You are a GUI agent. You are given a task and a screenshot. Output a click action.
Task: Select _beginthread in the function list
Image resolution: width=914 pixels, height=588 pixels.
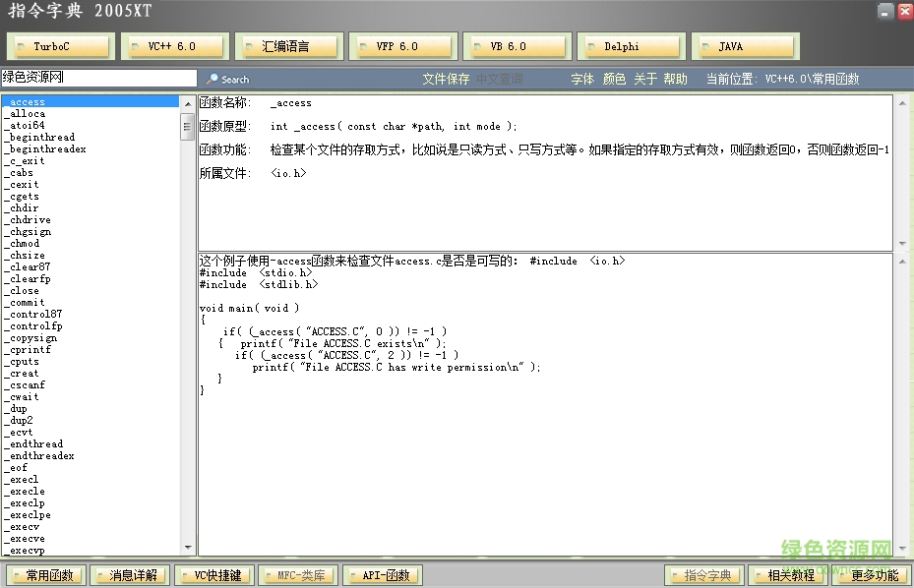[41, 137]
